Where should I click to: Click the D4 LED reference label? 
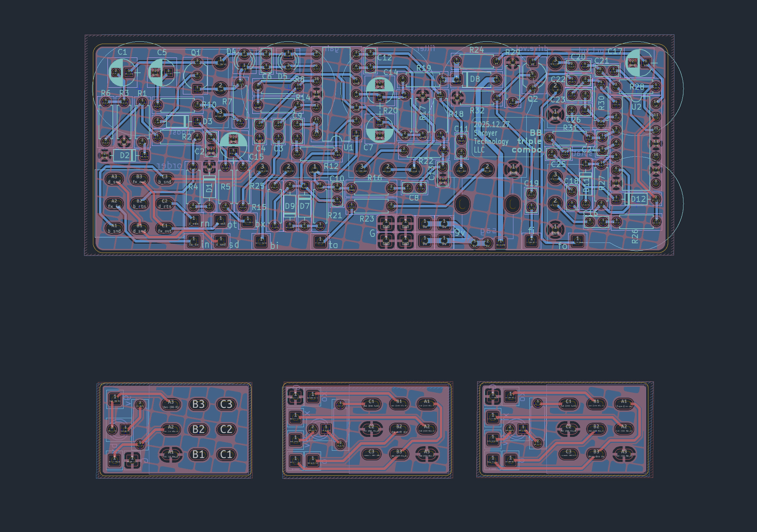click(x=231, y=51)
